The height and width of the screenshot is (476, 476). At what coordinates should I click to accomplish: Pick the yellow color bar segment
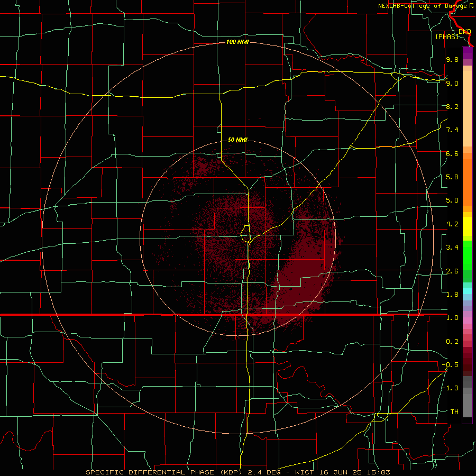click(467, 226)
